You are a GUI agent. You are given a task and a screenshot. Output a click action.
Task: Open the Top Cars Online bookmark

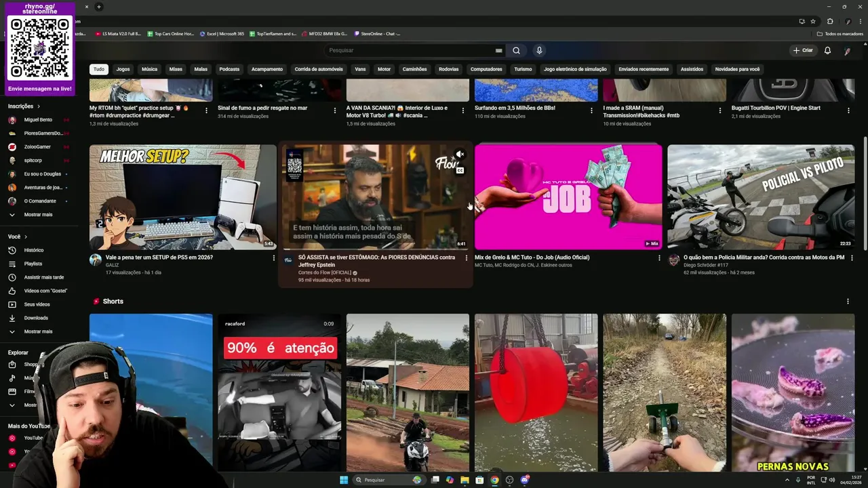pyautogui.click(x=170, y=33)
